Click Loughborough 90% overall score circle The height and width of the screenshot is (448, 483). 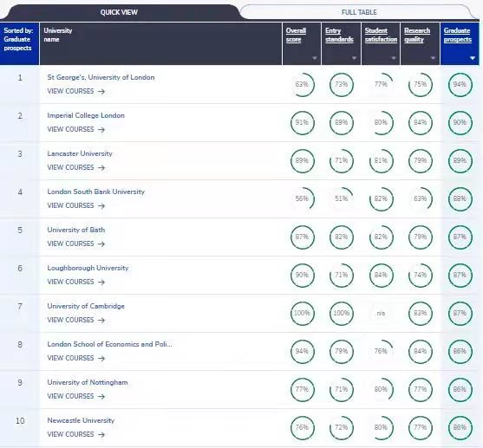(302, 276)
